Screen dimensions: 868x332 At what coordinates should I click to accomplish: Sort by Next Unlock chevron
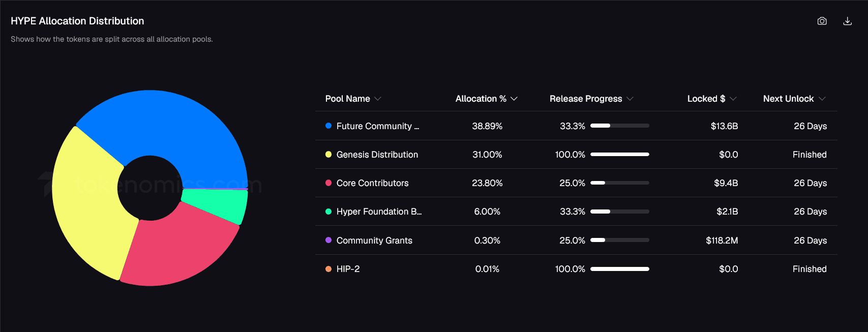click(x=822, y=99)
